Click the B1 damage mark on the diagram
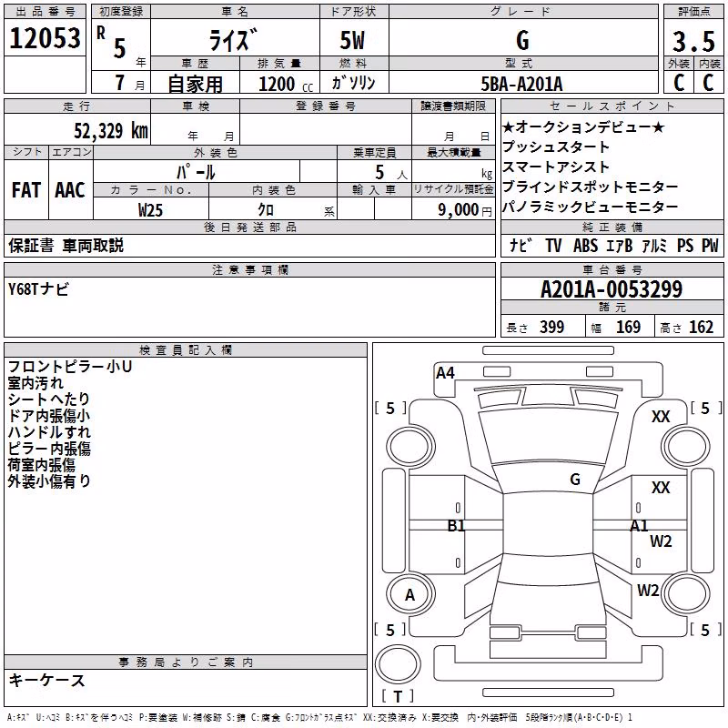728x728 pixels. tap(456, 526)
